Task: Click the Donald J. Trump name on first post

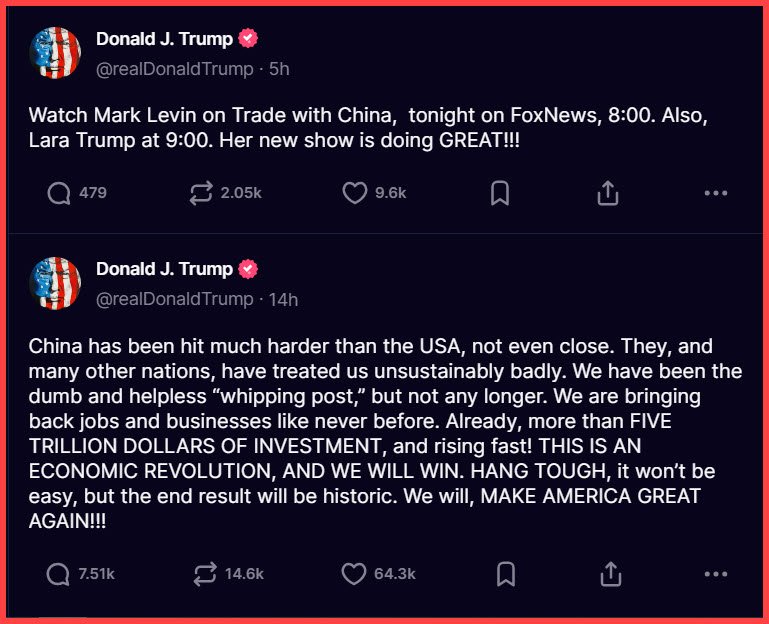Action: click(x=164, y=39)
